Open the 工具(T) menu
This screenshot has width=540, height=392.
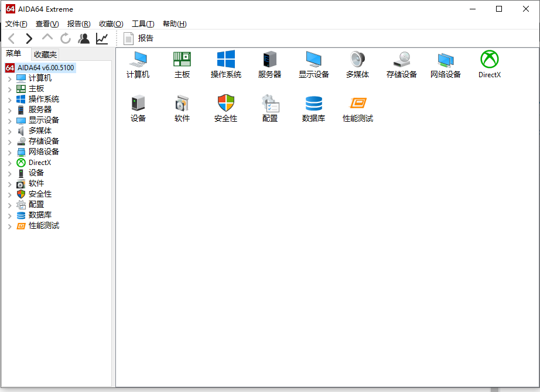coord(143,24)
